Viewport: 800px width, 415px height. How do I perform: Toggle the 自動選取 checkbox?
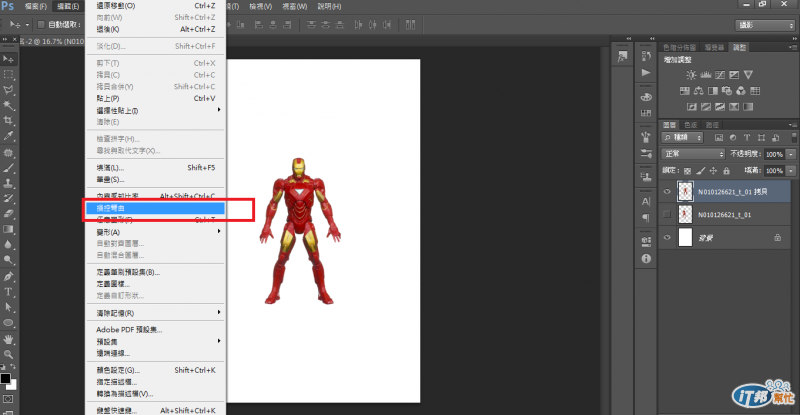pos(40,24)
